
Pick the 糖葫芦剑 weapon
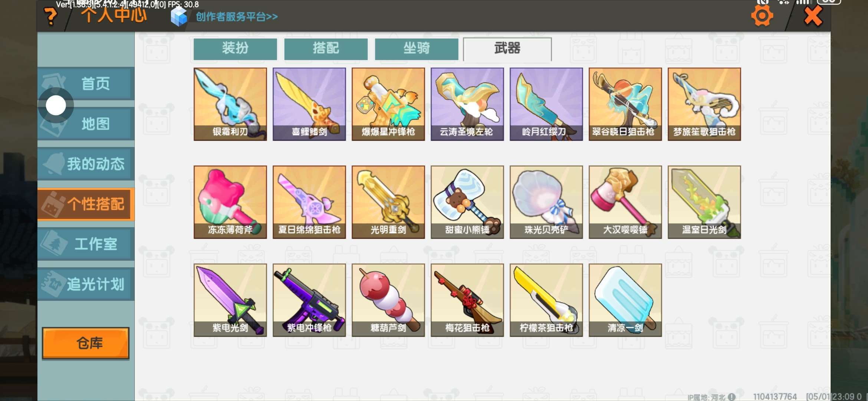[388, 300]
